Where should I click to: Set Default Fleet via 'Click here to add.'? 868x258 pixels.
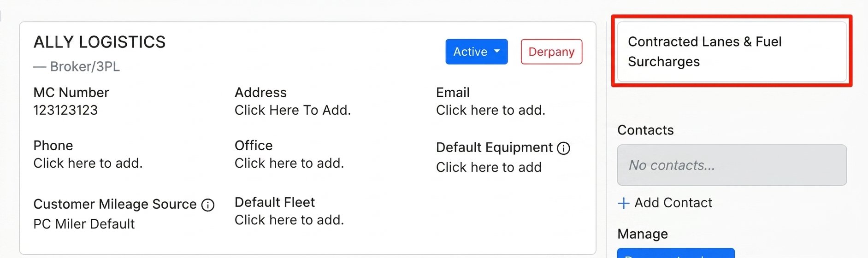289,220
